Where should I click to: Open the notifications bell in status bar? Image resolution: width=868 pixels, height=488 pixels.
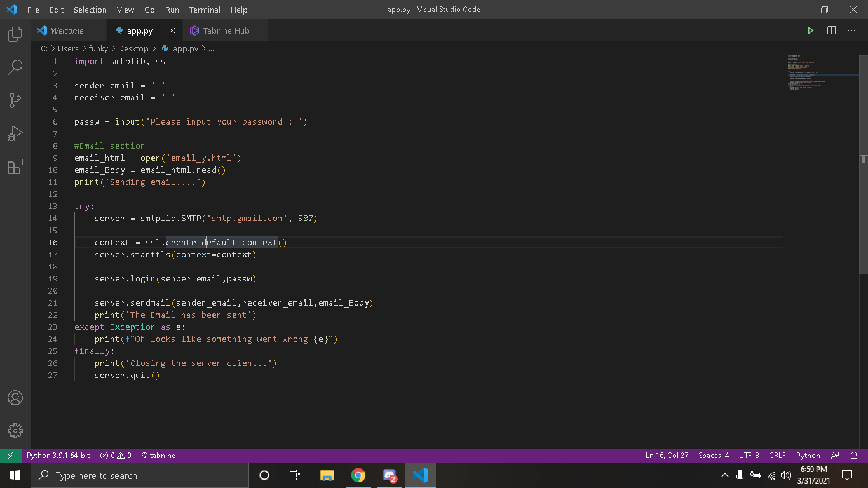(x=854, y=456)
